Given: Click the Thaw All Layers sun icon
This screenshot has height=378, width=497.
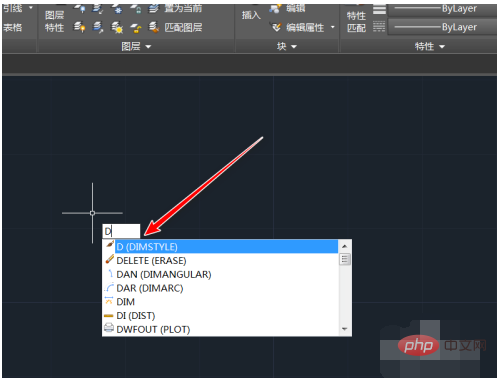Looking at the screenshot, I should click(x=117, y=27).
